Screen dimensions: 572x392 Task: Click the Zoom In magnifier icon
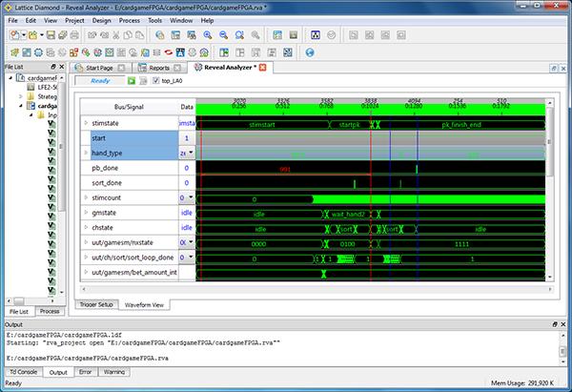[x=205, y=34]
